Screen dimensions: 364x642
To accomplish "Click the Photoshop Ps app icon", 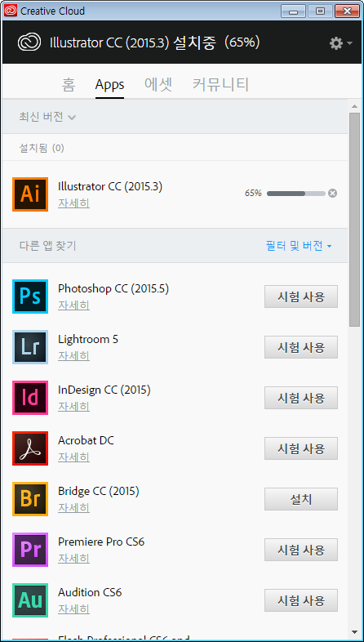I will click(30, 296).
